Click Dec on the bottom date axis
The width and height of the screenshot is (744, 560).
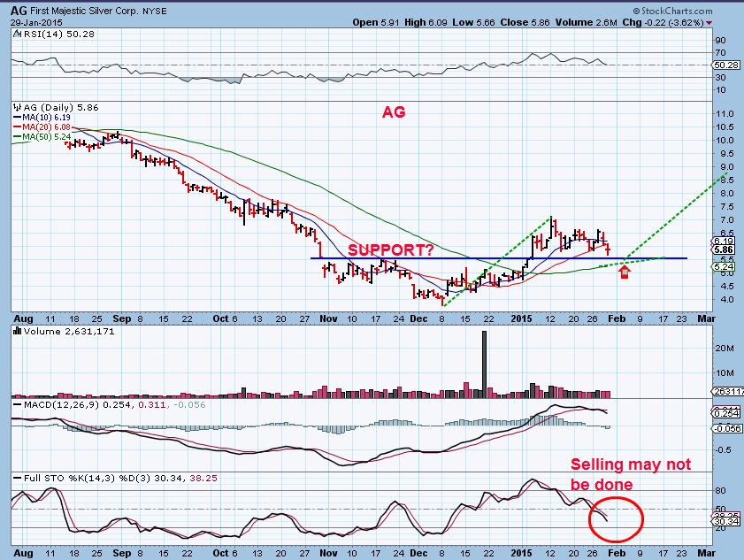(x=418, y=553)
